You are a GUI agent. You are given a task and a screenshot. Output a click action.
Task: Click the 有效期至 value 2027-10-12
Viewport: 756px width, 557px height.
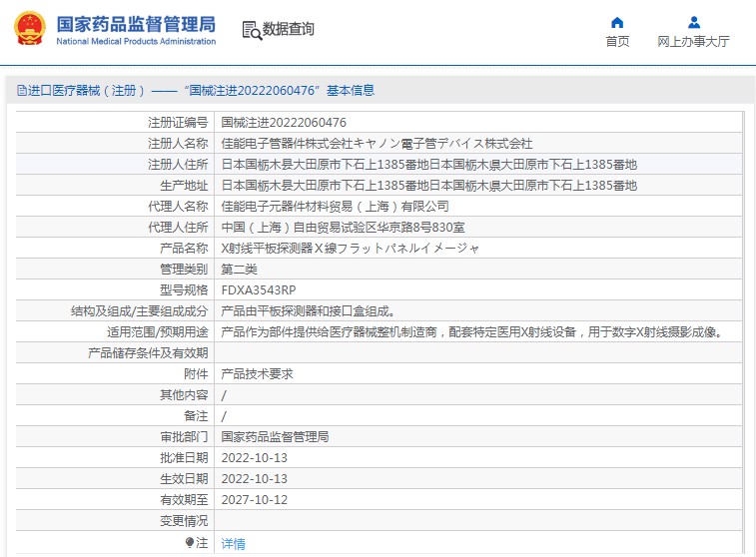pyautogui.click(x=254, y=500)
